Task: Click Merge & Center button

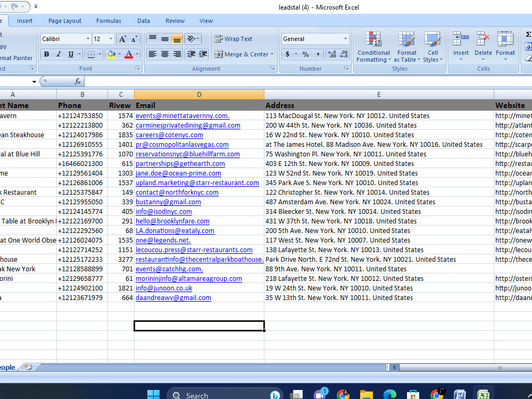Action: coord(241,54)
